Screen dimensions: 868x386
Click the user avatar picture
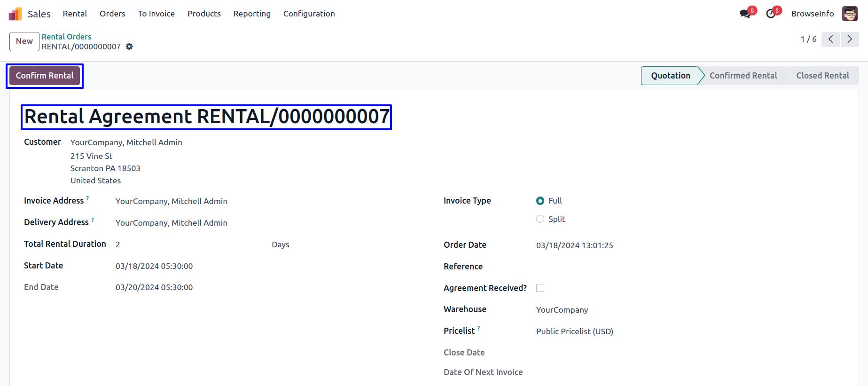(850, 14)
